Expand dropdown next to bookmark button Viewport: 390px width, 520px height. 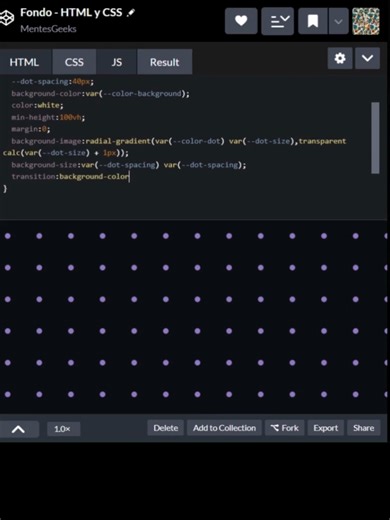[x=339, y=21]
